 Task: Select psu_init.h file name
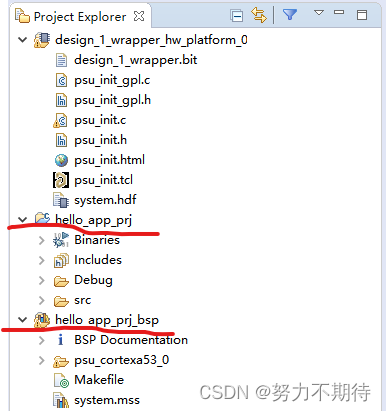point(101,140)
